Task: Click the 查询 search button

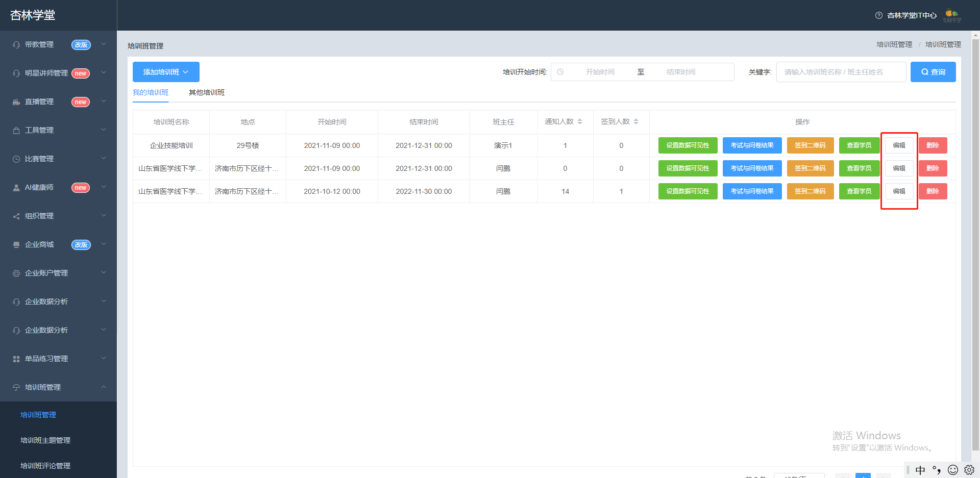Action: coord(933,72)
